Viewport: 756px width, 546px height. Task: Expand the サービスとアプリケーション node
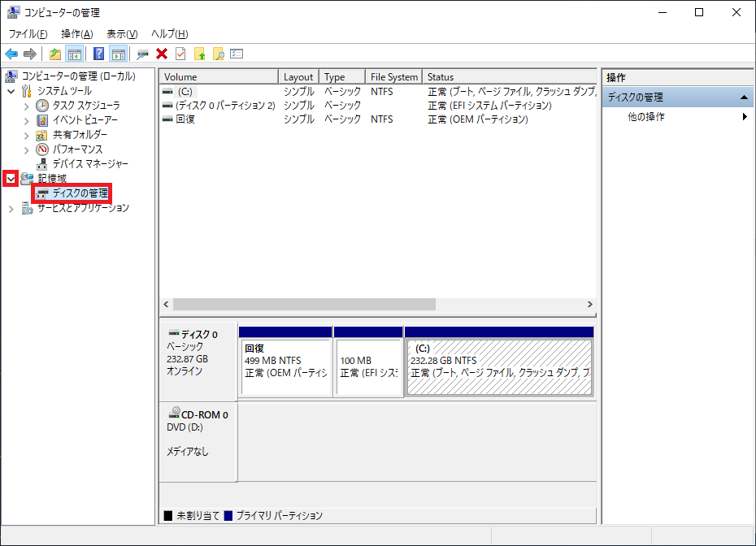11,209
